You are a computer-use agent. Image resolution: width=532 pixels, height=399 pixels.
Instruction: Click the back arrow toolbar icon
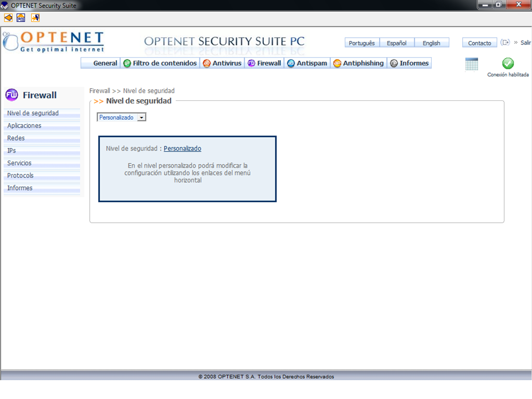8,18
